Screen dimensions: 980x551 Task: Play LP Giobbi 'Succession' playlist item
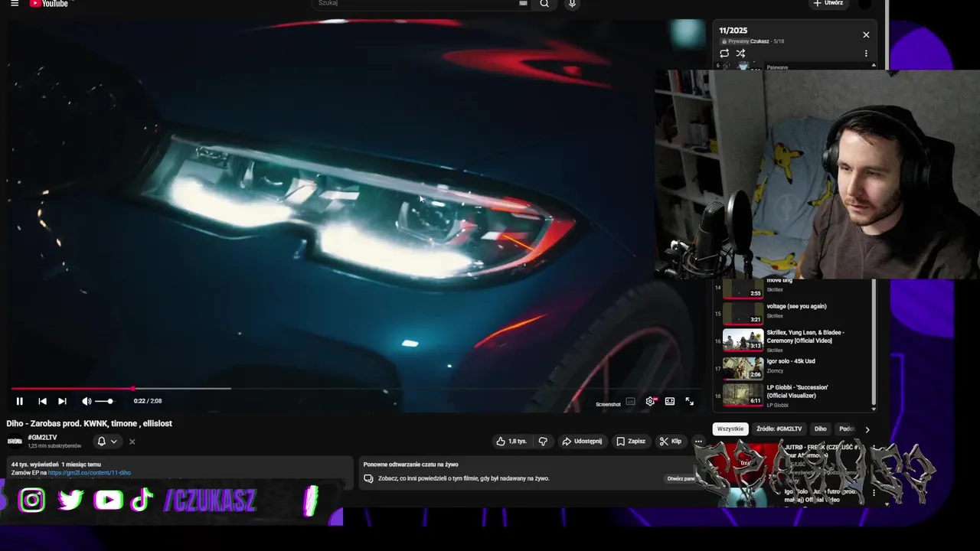pos(793,394)
